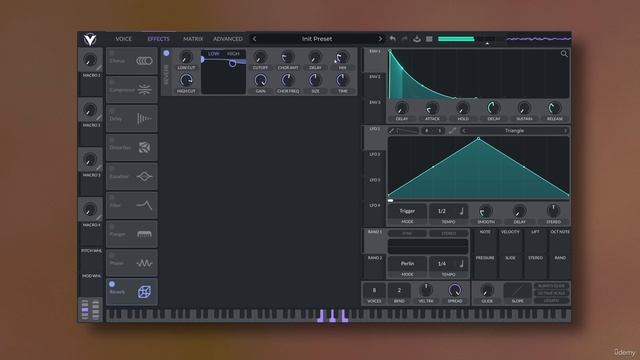The height and width of the screenshot is (360, 640).
Task: Click the Vital logo icon
Action: click(90, 39)
